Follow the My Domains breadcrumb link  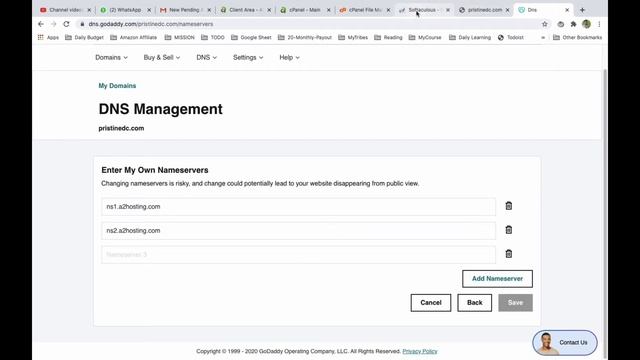117,86
